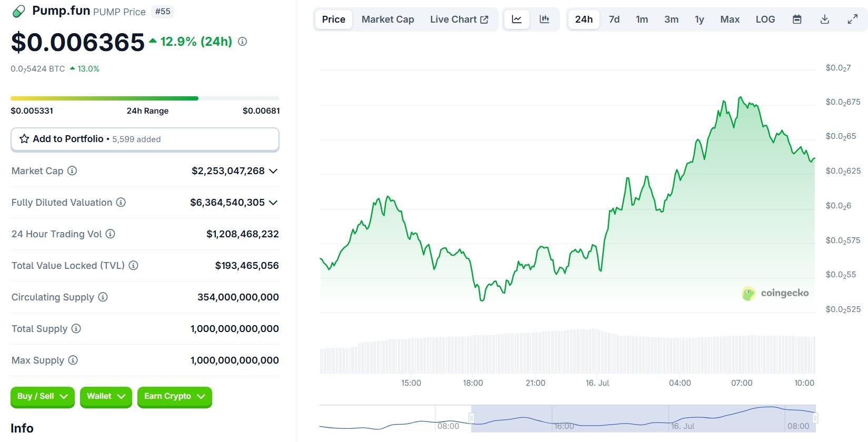Expand the Market Cap value chevron
Viewport: 868px width, 442px height.
coord(273,171)
